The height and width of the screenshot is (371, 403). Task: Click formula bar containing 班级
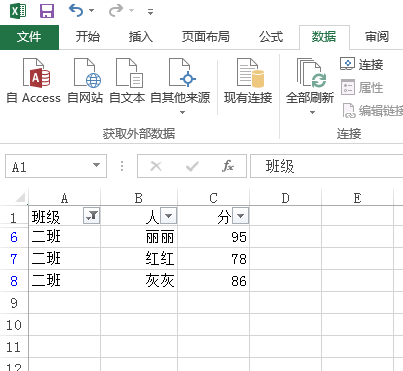pyautogui.click(x=327, y=166)
